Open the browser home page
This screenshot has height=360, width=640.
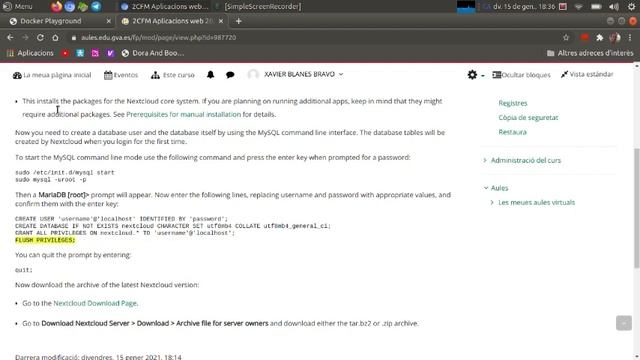coord(55,37)
